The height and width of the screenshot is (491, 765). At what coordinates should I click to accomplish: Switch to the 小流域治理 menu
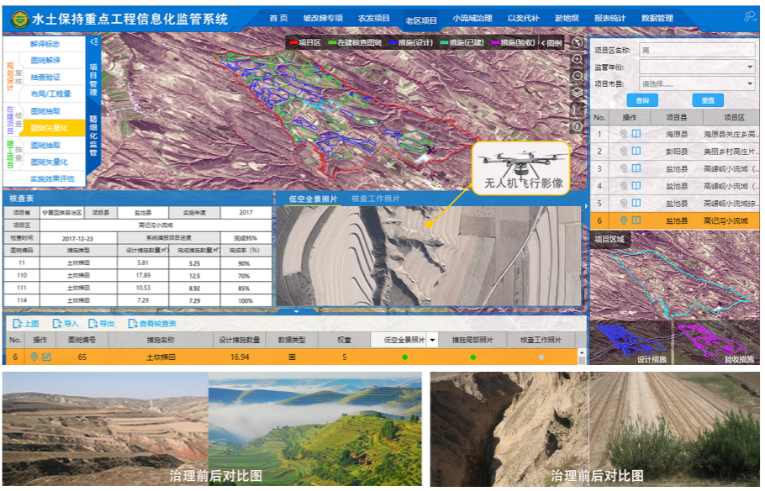coord(472,19)
